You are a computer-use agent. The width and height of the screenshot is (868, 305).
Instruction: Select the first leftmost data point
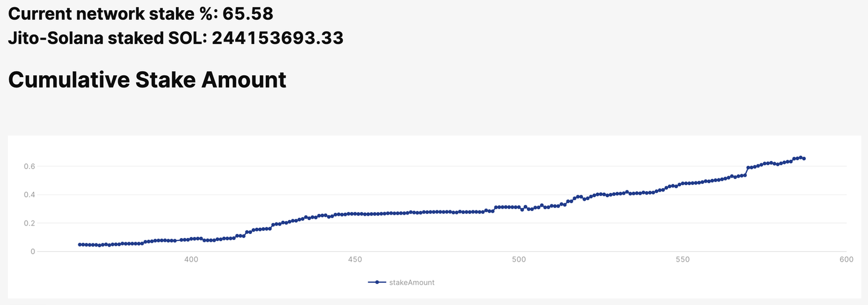tap(80, 245)
